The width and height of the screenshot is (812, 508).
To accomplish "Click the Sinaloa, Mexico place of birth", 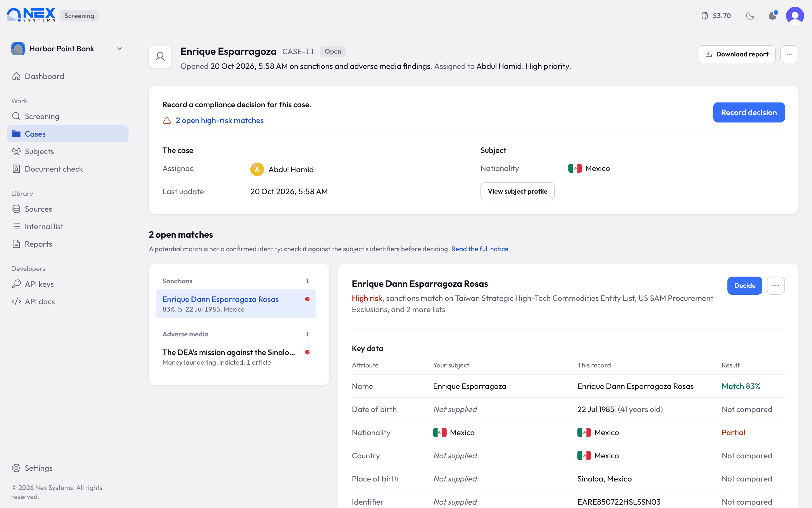I will (x=604, y=479).
